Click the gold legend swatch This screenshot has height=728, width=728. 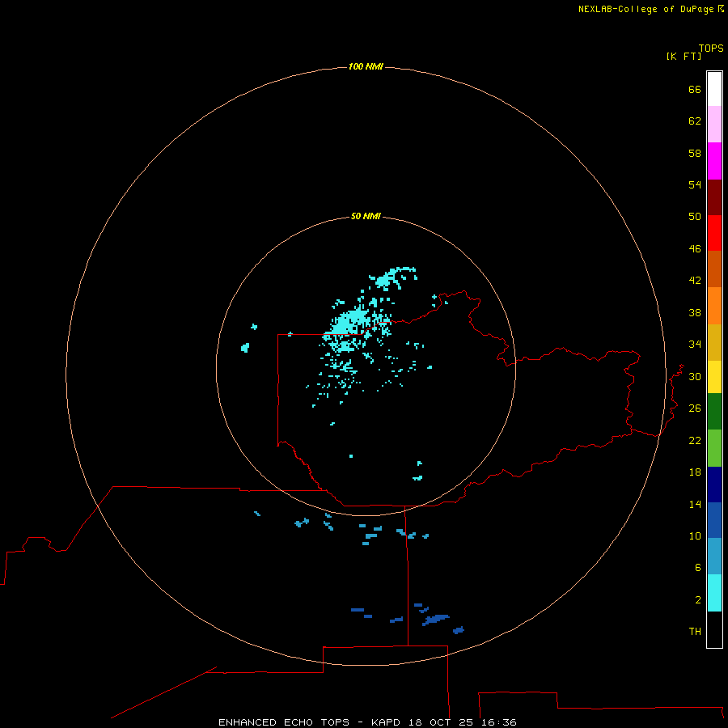(x=714, y=342)
